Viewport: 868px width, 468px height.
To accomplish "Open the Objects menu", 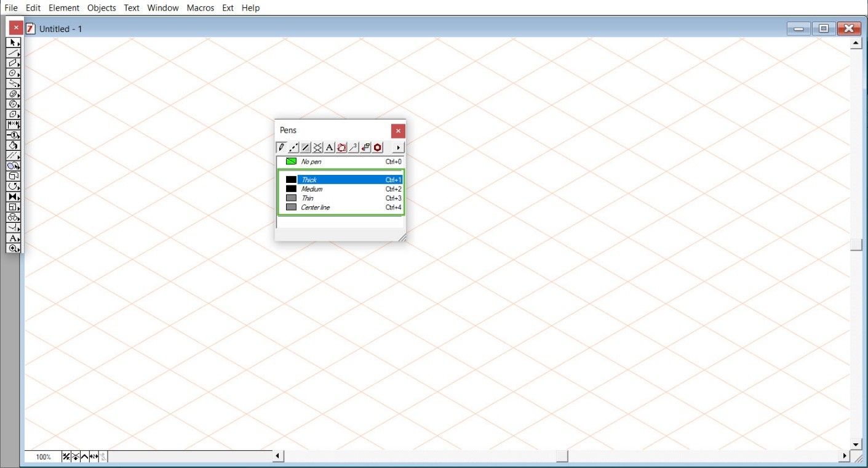I will 102,8.
